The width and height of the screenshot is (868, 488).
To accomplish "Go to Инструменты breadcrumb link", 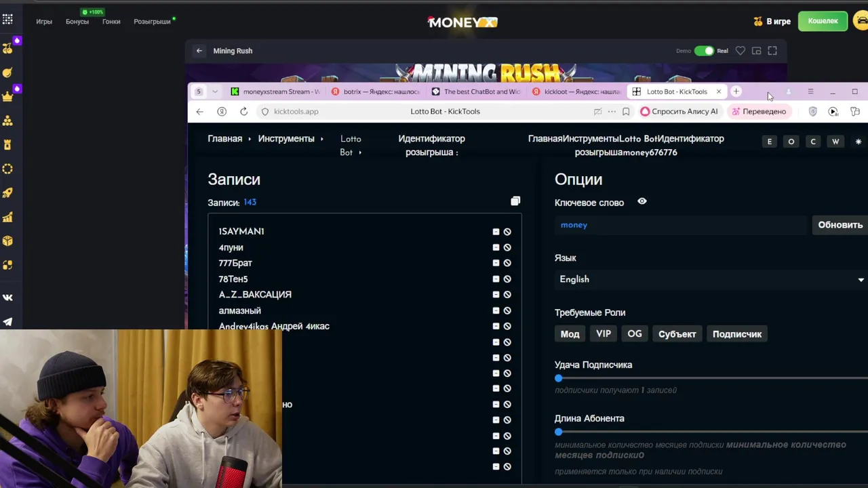I will tap(286, 138).
